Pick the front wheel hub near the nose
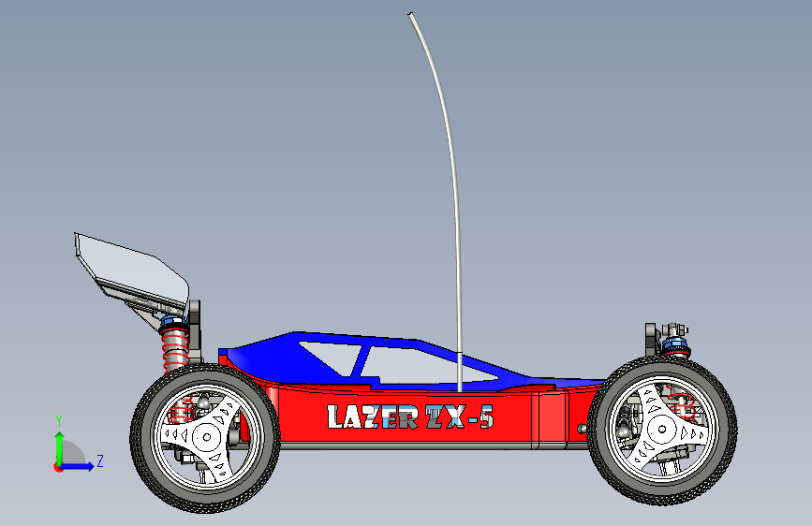 (x=662, y=429)
